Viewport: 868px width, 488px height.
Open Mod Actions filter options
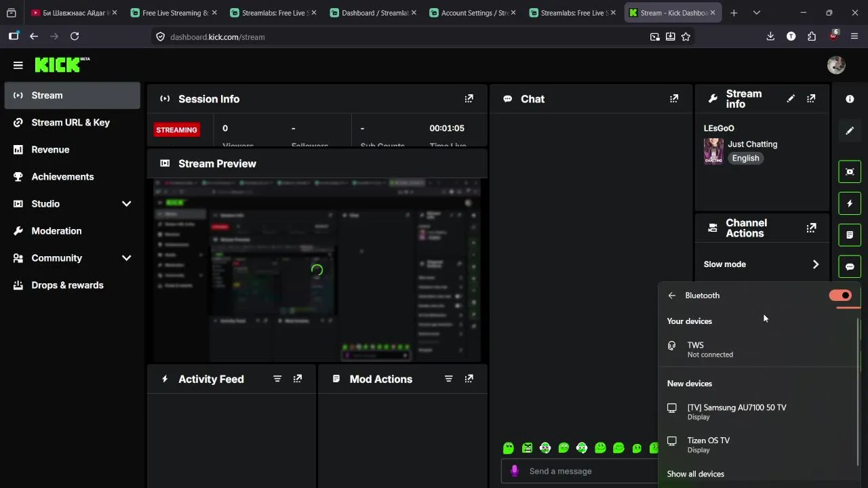[x=448, y=379]
